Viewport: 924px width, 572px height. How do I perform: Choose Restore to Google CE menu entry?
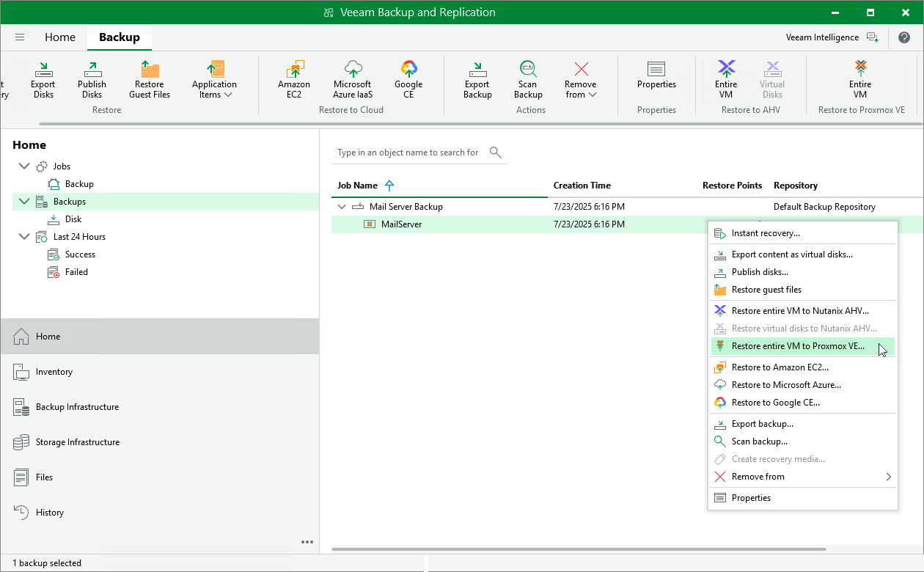click(x=803, y=403)
